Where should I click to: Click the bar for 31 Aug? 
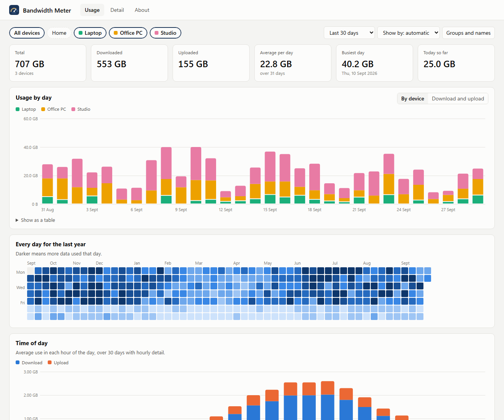(x=47, y=184)
